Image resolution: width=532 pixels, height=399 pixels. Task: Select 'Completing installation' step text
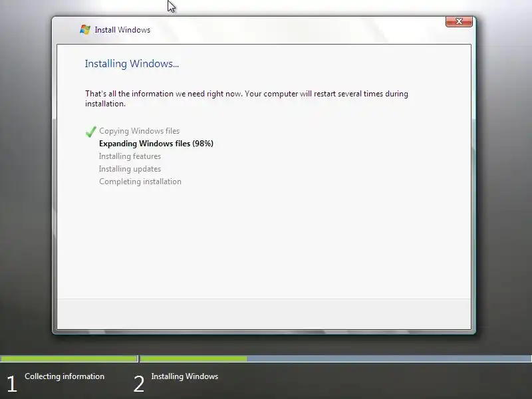pos(140,182)
